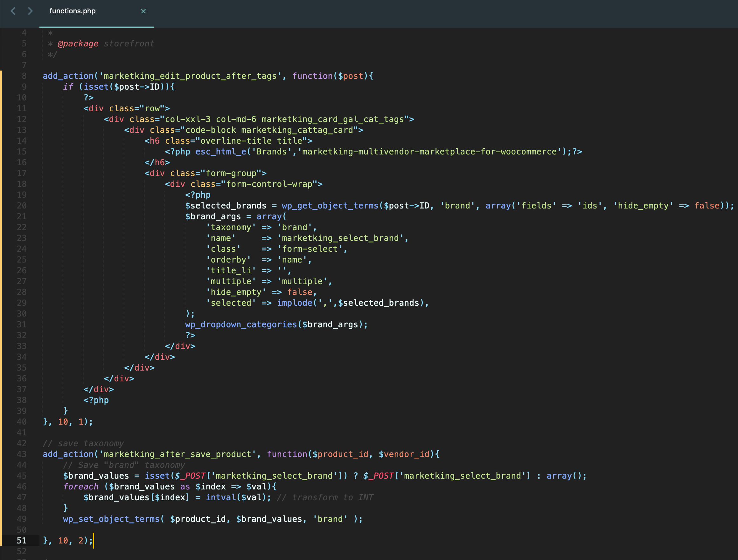Click '// transform to INT' comment
This screenshot has height=560, width=738.
point(325,497)
